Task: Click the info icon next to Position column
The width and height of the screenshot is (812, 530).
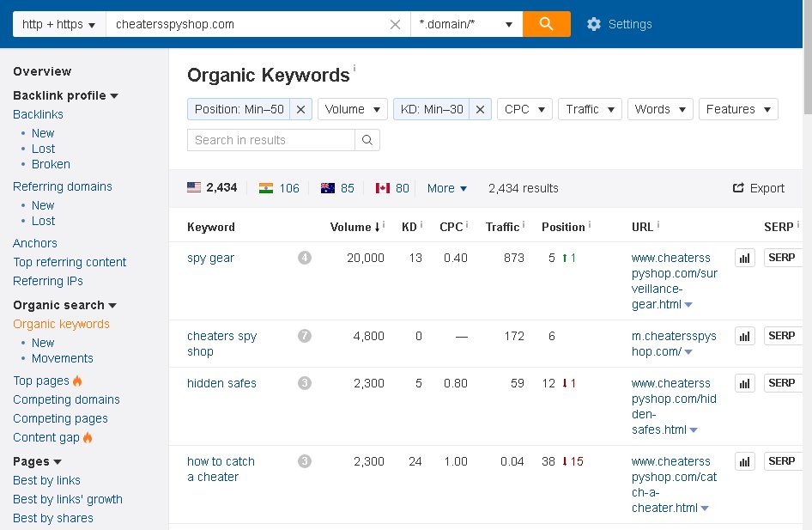Action: (x=590, y=224)
